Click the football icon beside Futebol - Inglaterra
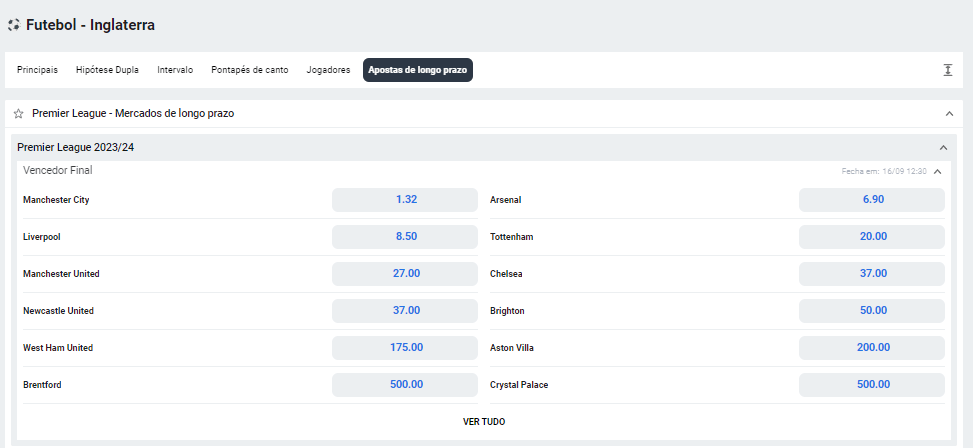This screenshot has width=973, height=448. (14, 25)
